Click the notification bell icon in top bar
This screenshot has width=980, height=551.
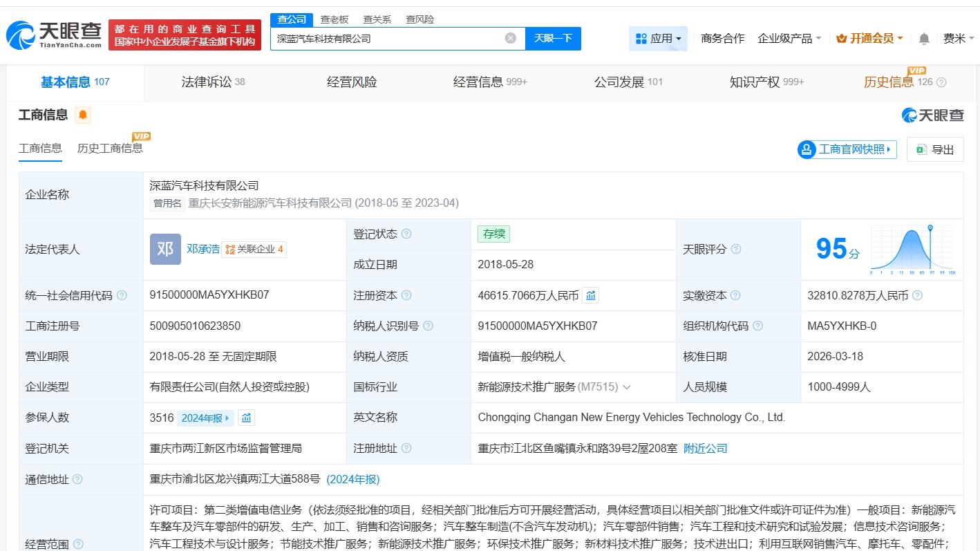click(923, 39)
